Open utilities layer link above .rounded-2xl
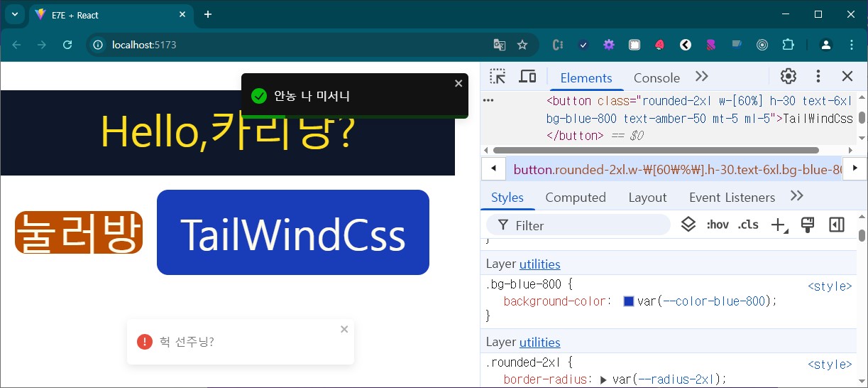868x388 pixels. [x=539, y=343]
